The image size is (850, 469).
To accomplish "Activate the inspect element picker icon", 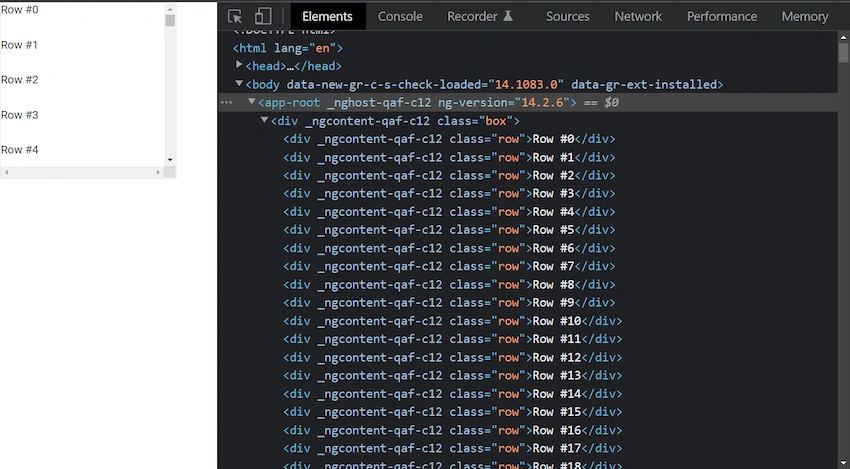I will [235, 16].
